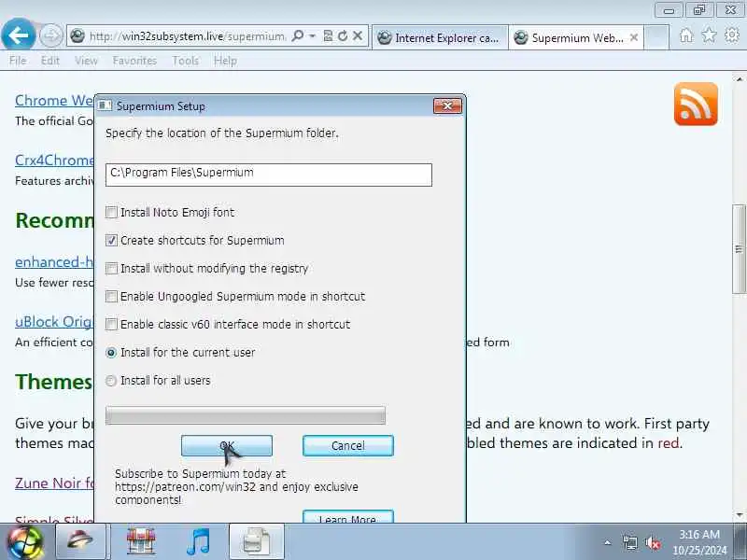
Task: Open the Zune Noir theme link
Action: pos(55,483)
